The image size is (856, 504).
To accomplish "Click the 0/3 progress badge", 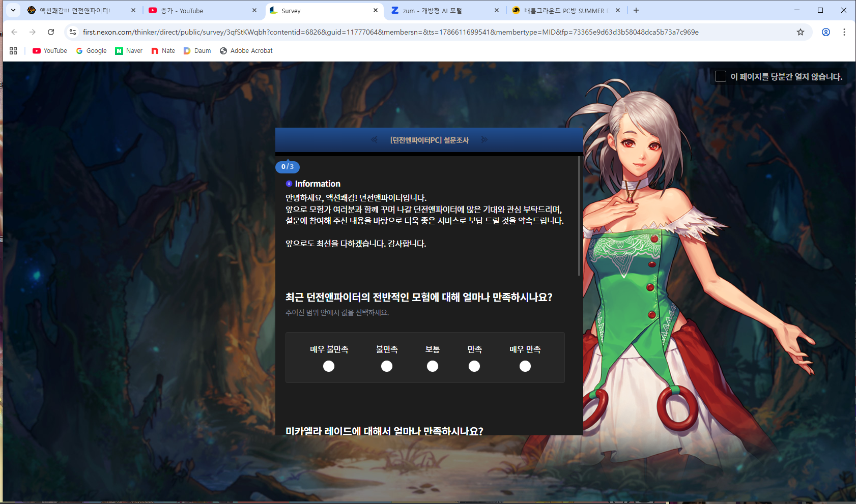I will 288,167.
